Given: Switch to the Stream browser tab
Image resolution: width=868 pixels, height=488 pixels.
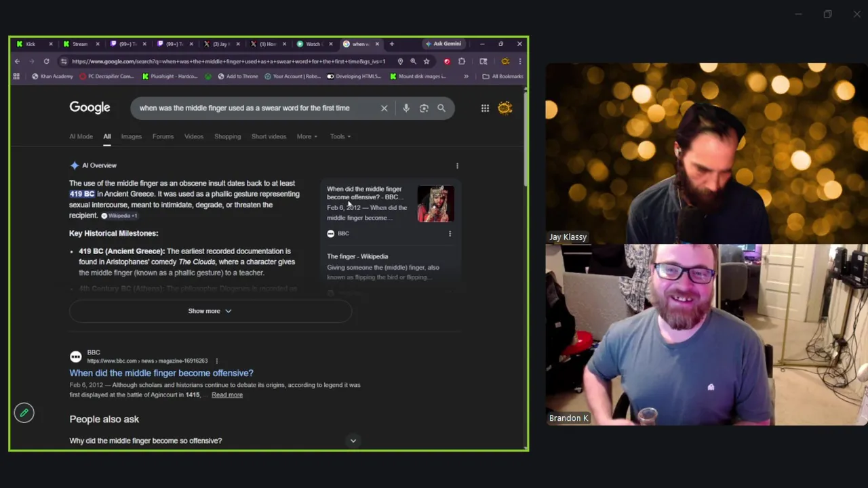Looking at the screenshot, I should [80, 44].
